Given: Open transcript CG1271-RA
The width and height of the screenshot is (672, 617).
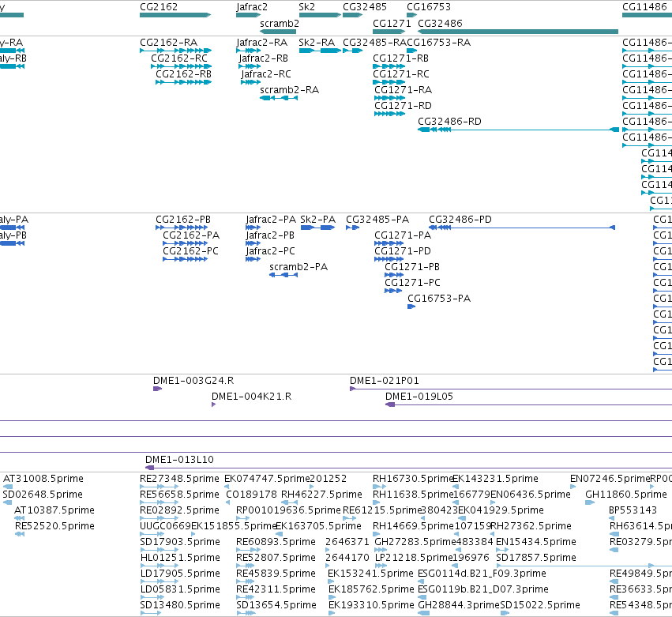Looking at the screenshot, I should click(390, 98).
